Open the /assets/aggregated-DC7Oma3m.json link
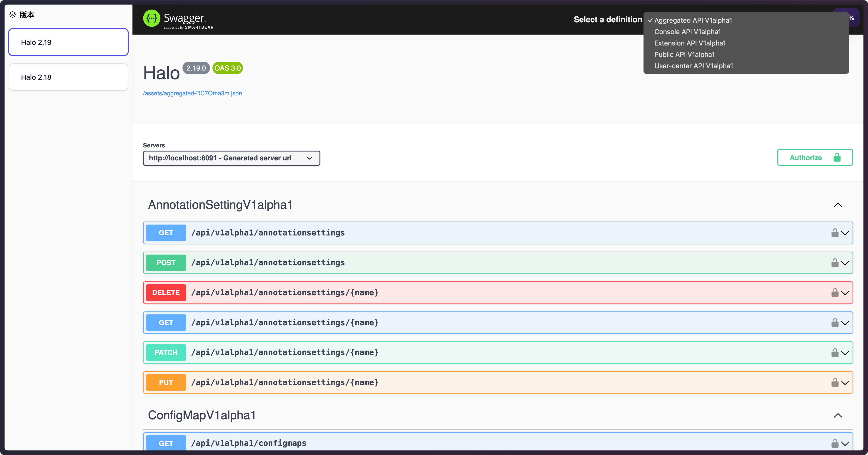 click(x=192, y=93)
